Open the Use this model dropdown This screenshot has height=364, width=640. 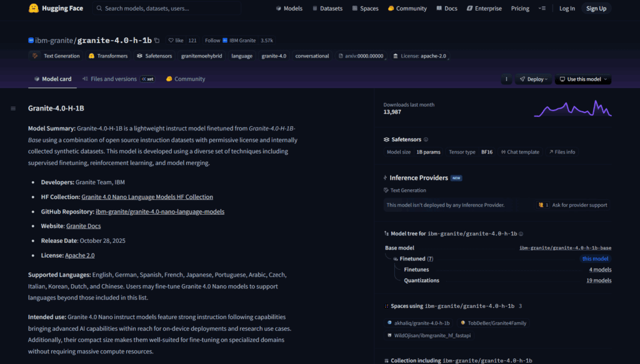pyautogui.click(x=583, y=79)
